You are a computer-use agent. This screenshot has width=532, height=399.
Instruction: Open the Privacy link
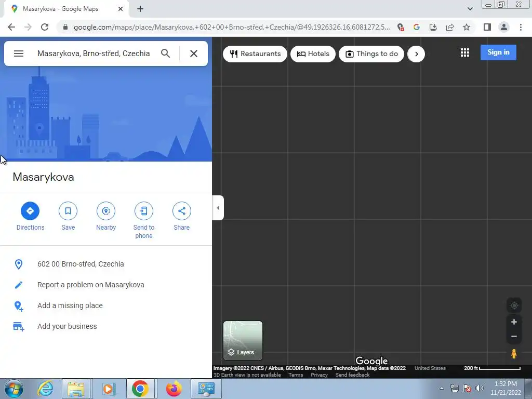320,375
